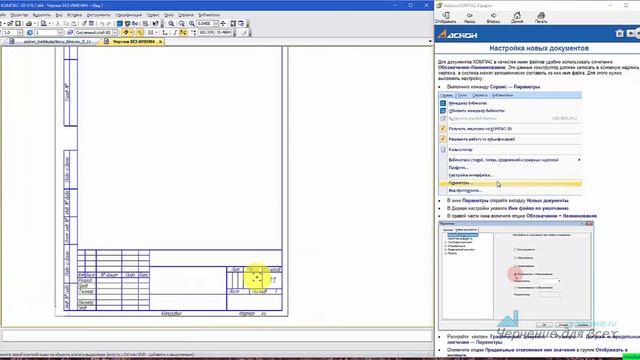Click Печать in the help window toolbar
Image resolution: width=640 pixels, height=360 pixels.
(541, 18)
